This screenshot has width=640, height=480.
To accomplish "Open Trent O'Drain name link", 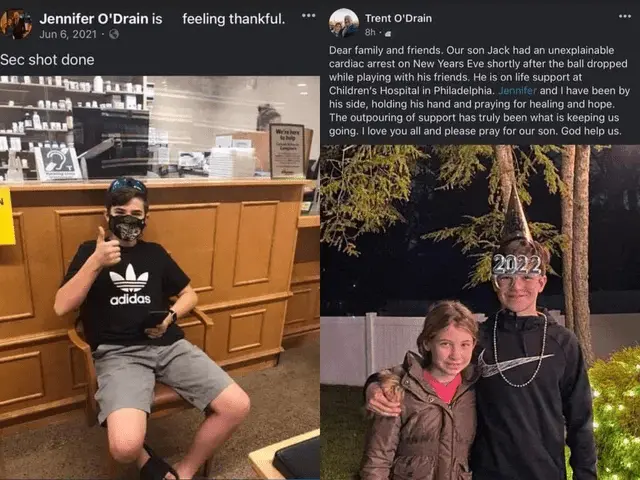I will pos(398,18).
